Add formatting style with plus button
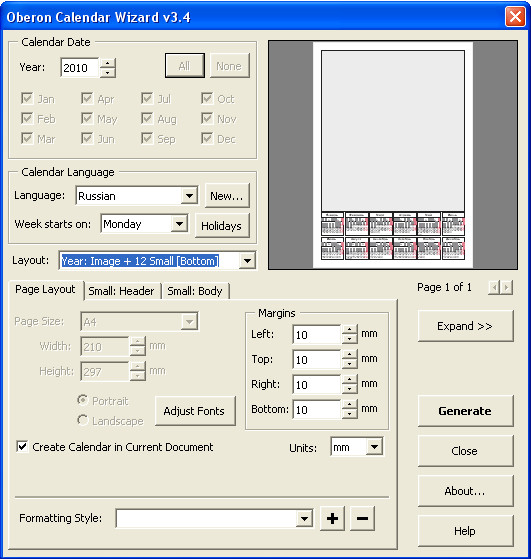Viewport: 531px width, 559px height. coord(332,518)
